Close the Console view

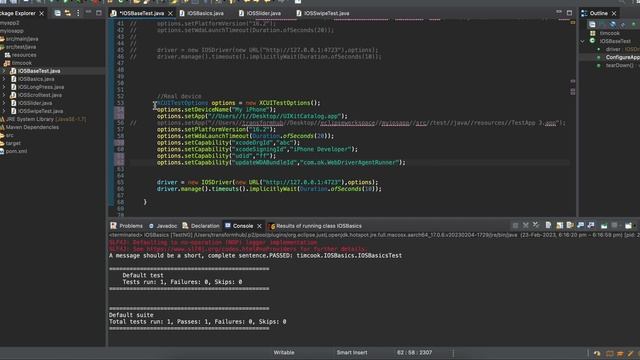(259, 226)
